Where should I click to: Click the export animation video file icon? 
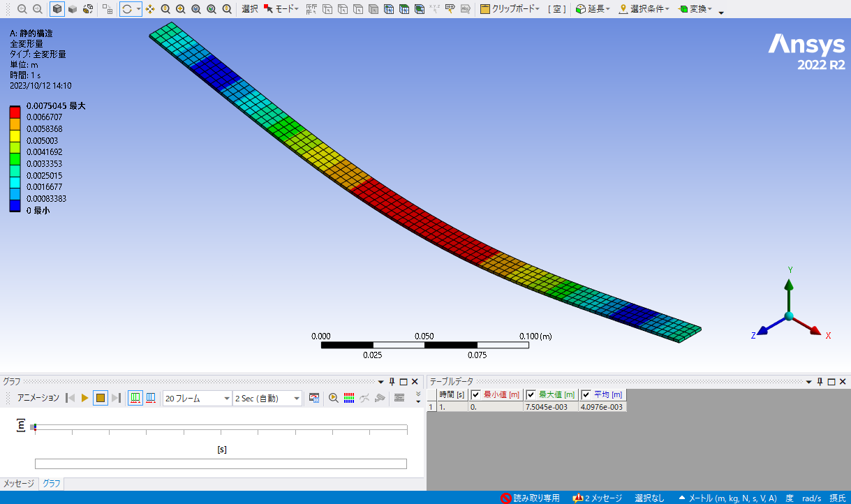coord(314,398)
